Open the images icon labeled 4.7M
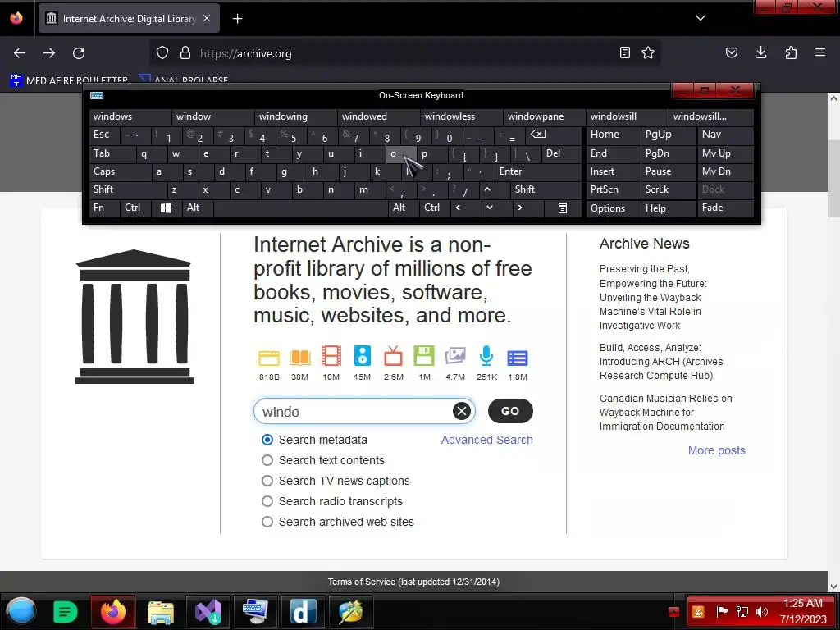The height and width of the screenshot is (630, 840). pyautogui.click(x=455, y=356)
